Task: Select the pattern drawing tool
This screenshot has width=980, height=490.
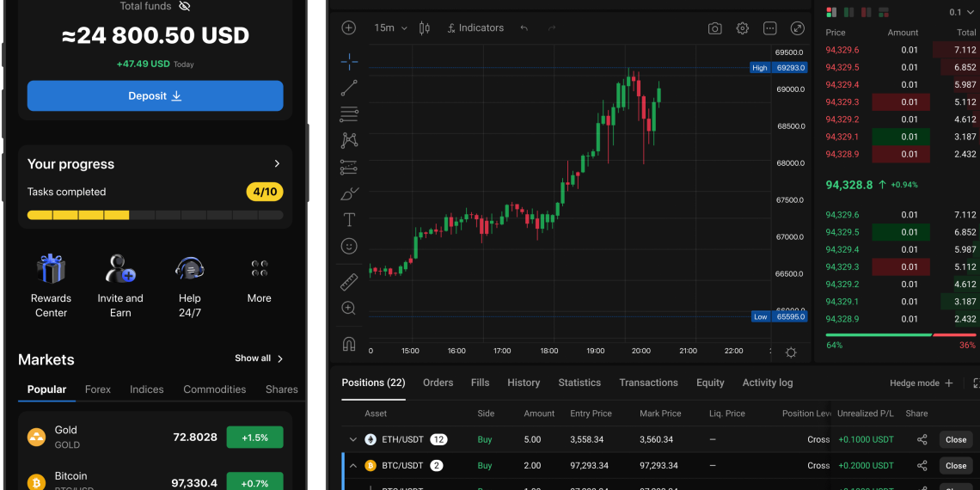Action: click(349, 140)
